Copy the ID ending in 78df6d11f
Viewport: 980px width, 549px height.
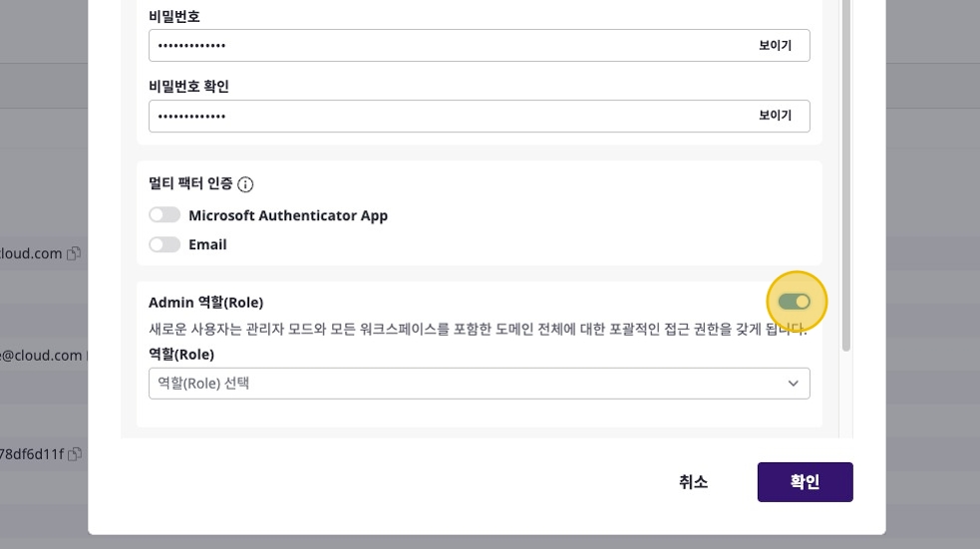[x=75, y=454]
